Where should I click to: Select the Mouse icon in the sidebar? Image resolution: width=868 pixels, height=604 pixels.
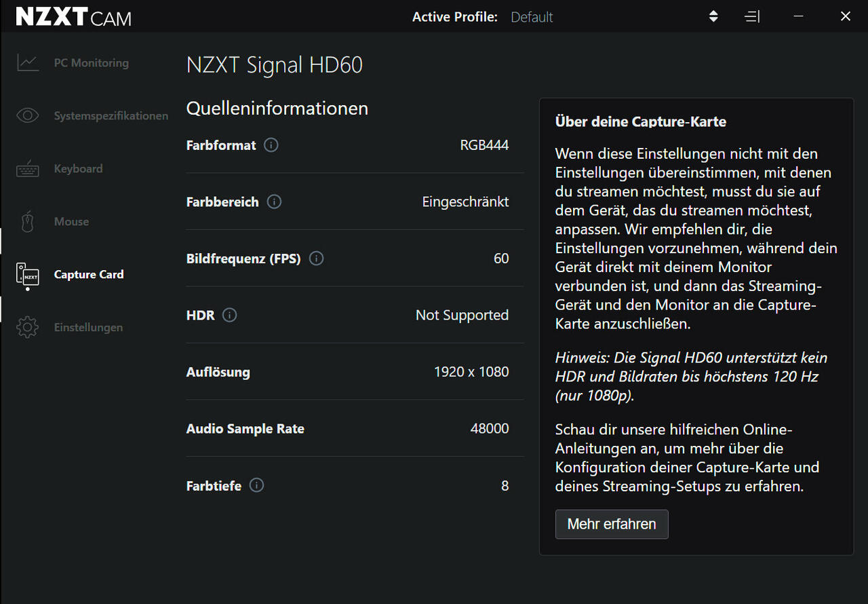pyautogui.click(x=28, y=221)
